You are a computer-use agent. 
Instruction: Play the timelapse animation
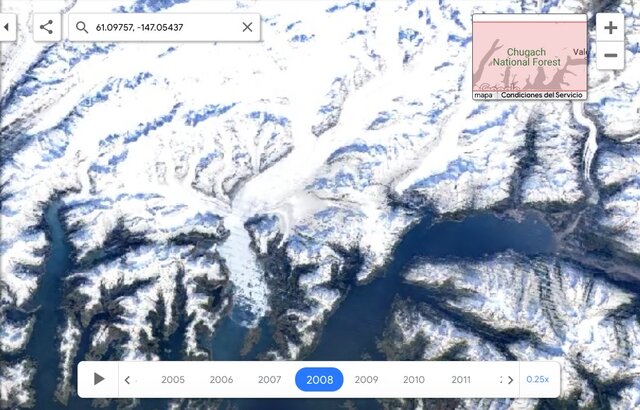pos(98,379)
